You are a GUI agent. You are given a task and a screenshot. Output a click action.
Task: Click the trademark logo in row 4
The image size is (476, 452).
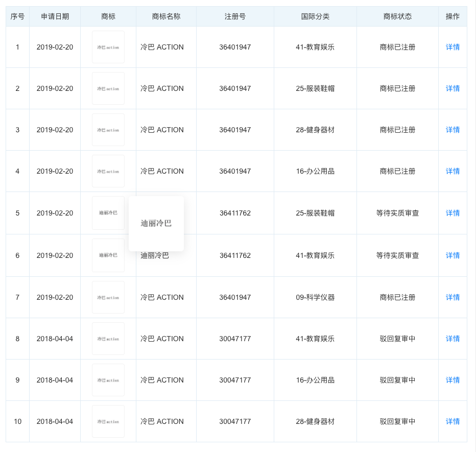coord(108,171)
